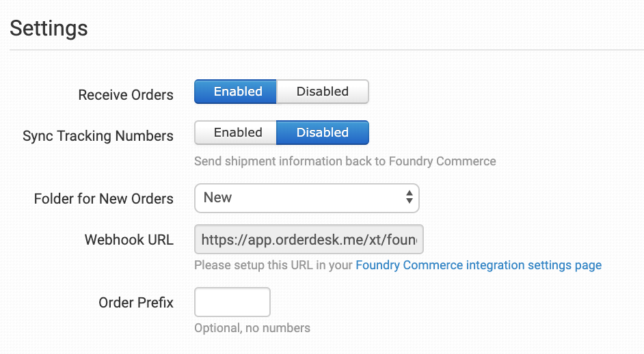Click the up-down arrows on folder selector

coord(409,198)
